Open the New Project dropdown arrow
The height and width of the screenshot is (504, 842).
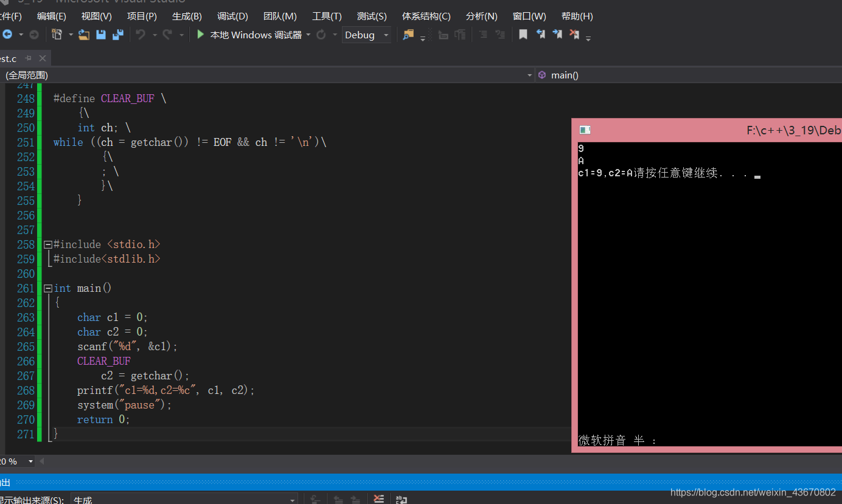click(71, 35)
